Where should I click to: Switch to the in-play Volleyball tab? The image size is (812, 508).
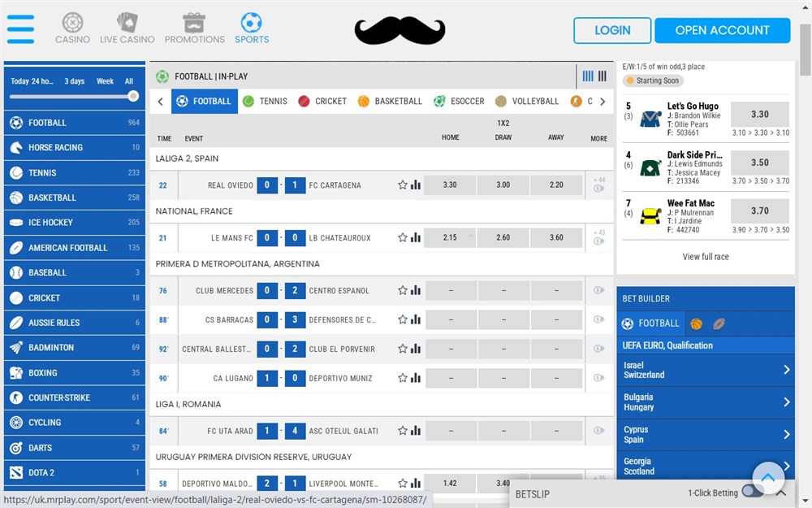(x=527, y=101)
